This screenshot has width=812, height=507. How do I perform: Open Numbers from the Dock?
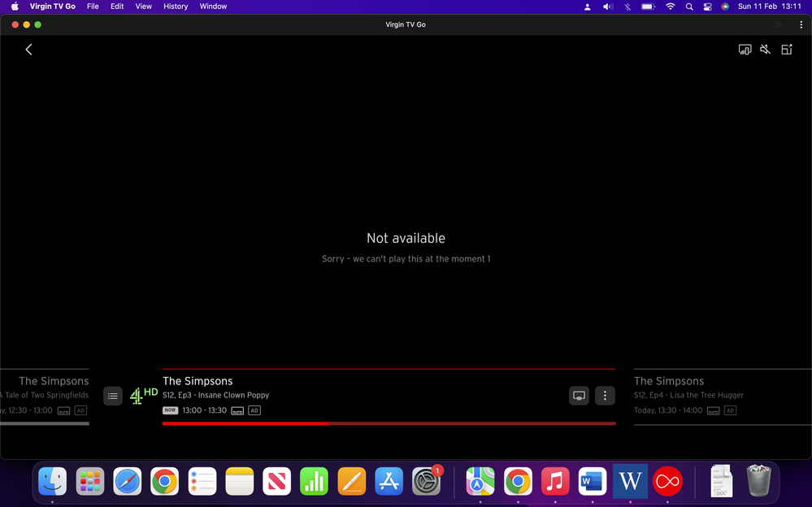click(x=314, y=481)
